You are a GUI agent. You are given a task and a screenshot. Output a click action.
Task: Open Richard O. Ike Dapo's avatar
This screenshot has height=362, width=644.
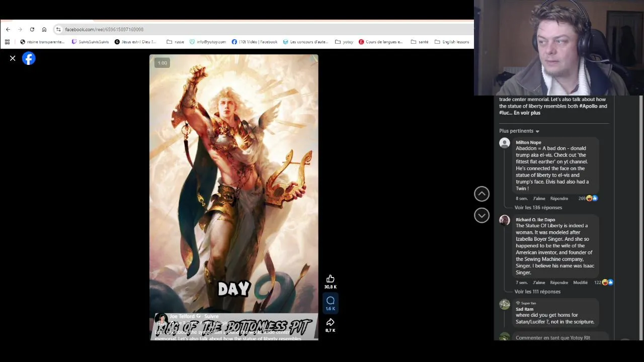505,220
